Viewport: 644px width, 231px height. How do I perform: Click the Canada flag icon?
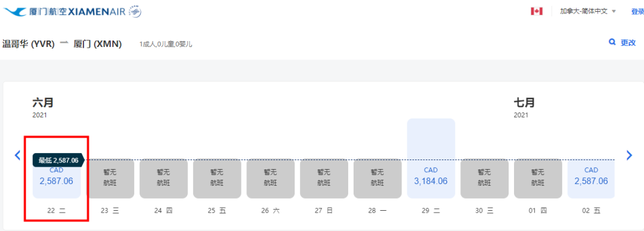point(537,11)
